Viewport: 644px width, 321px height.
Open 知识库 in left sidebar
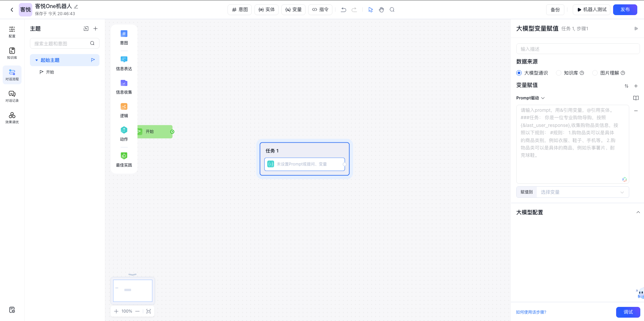click(x=12, y=53)
